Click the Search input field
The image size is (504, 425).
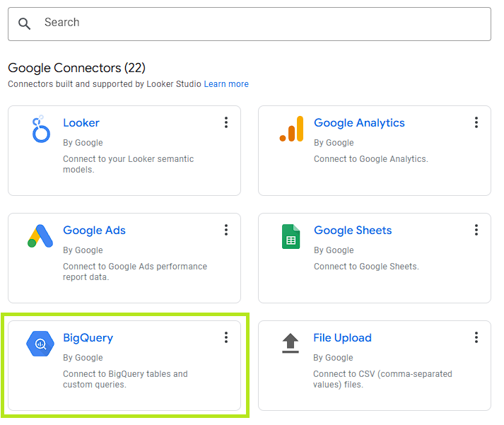point(250,24)
